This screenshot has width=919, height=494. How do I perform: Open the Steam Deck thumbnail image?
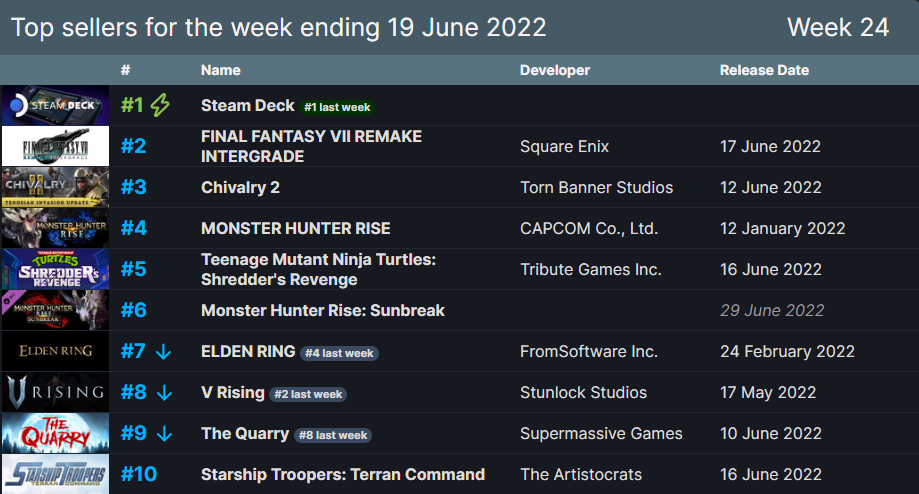pyautogui.click(x=55, y=105)
